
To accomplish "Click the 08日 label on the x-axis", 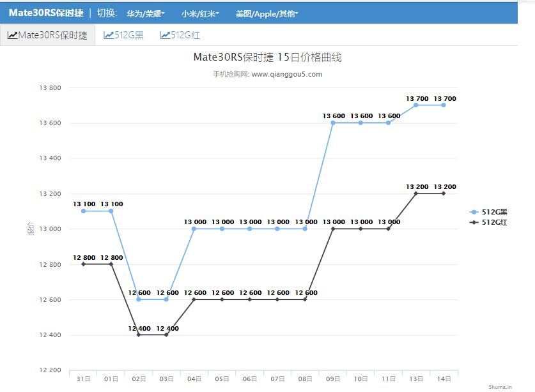I will click(304, 378).
